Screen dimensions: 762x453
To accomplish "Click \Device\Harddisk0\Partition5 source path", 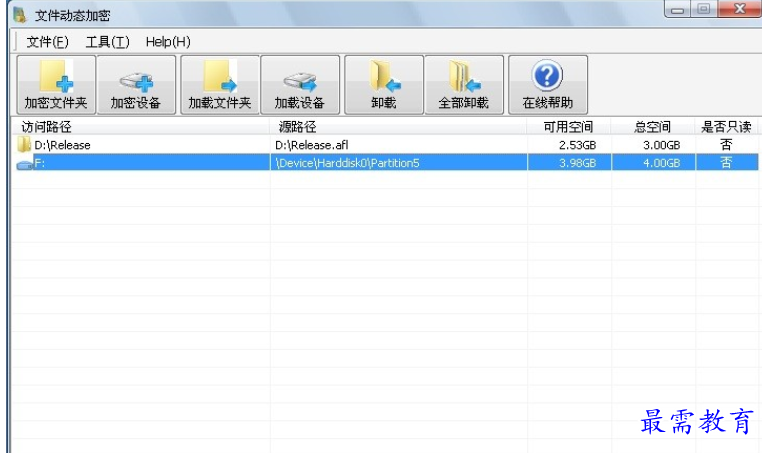I will (347, 163).
